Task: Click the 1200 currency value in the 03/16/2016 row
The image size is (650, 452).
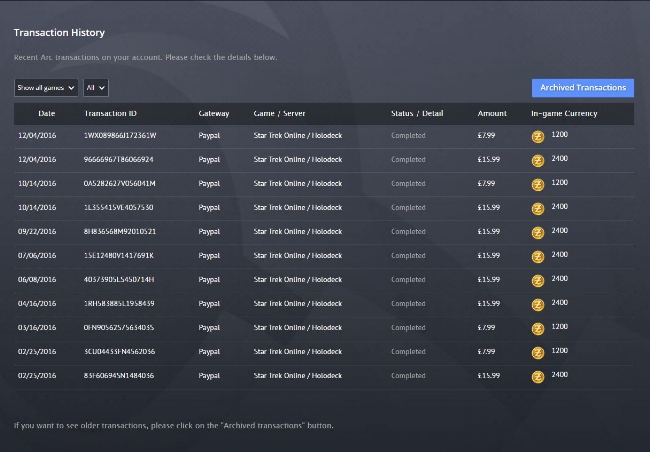Action: [559, 327]
